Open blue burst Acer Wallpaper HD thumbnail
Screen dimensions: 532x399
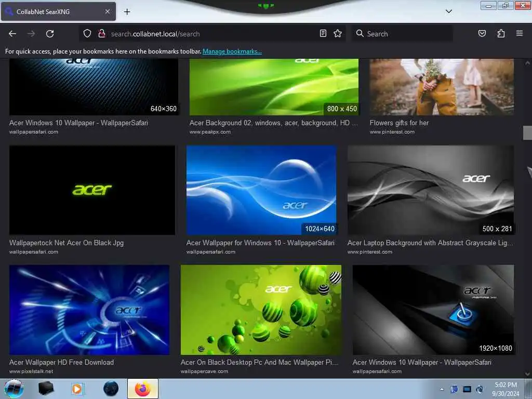pos(89,310)
